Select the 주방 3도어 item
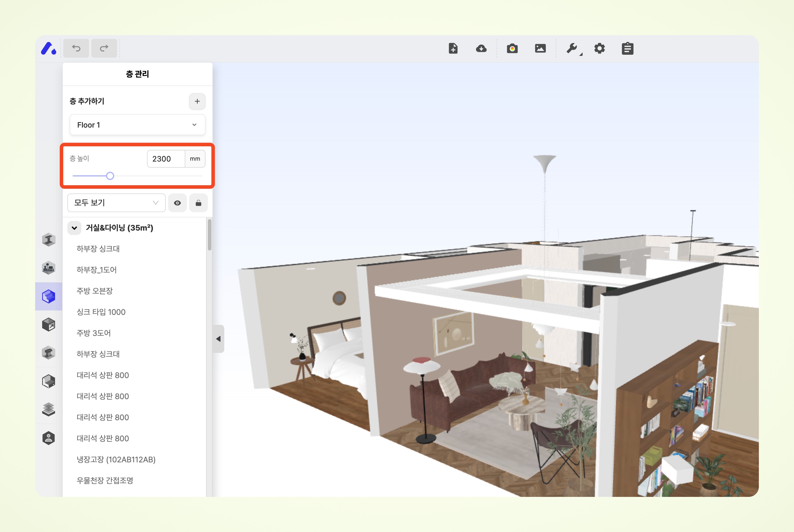794x532 pixels. pos(94,333)
